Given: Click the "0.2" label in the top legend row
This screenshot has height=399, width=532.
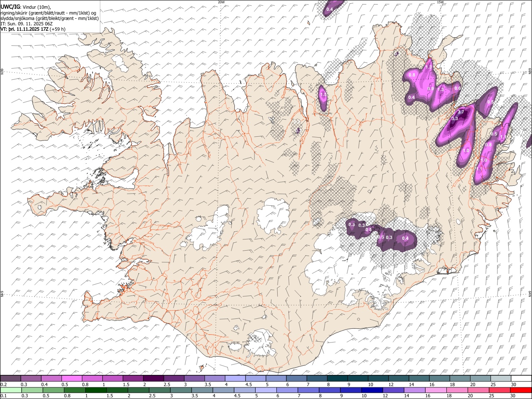Looking at the screenshot, I should pos(4,384).
